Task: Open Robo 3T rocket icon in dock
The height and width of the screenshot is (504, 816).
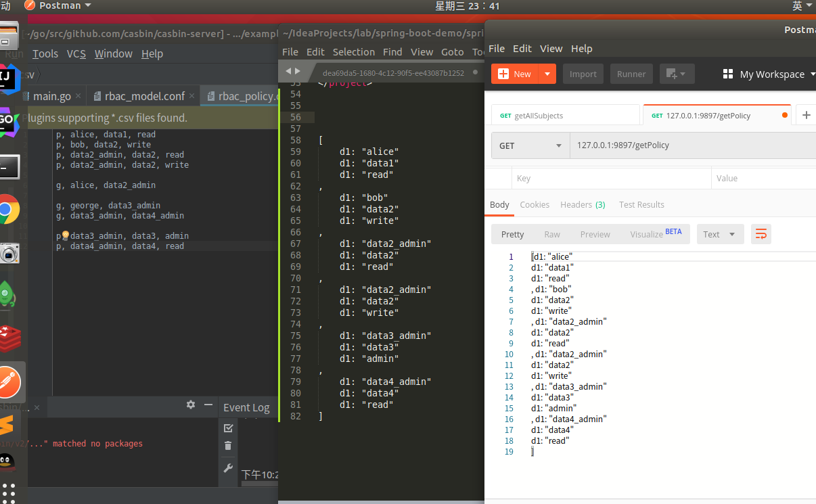Action: tap(6, 294)
